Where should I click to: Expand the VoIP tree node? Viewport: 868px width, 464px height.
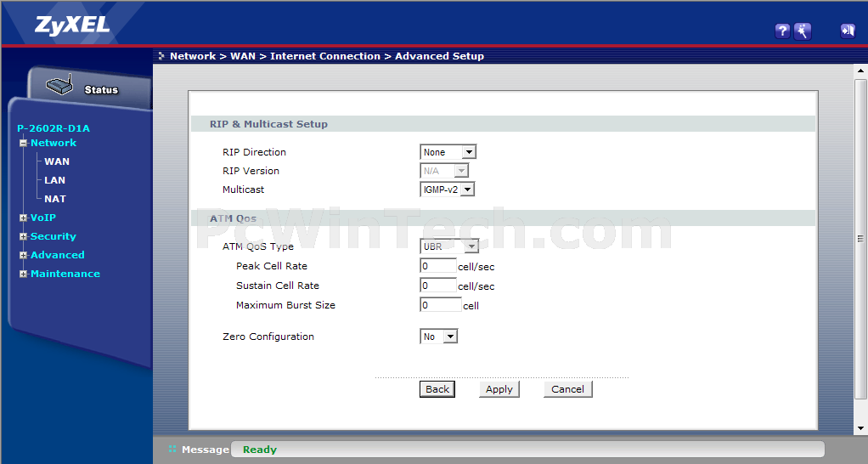point(23,218)
